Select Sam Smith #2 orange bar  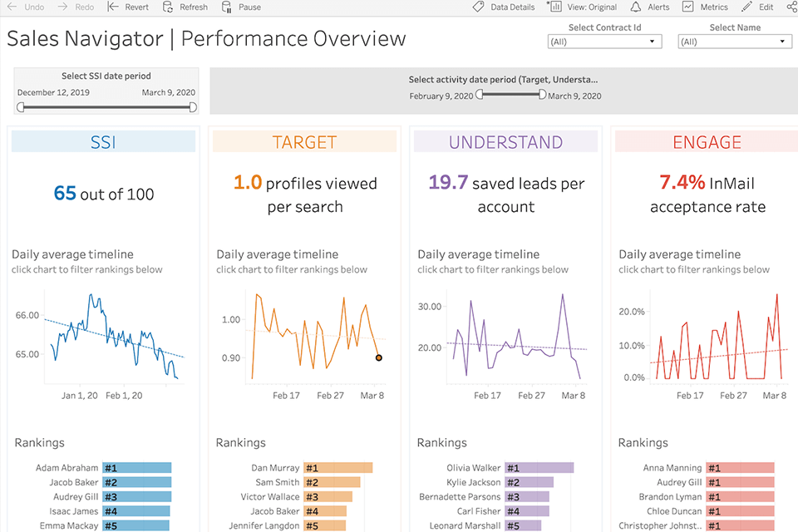[x=332, y=482]
